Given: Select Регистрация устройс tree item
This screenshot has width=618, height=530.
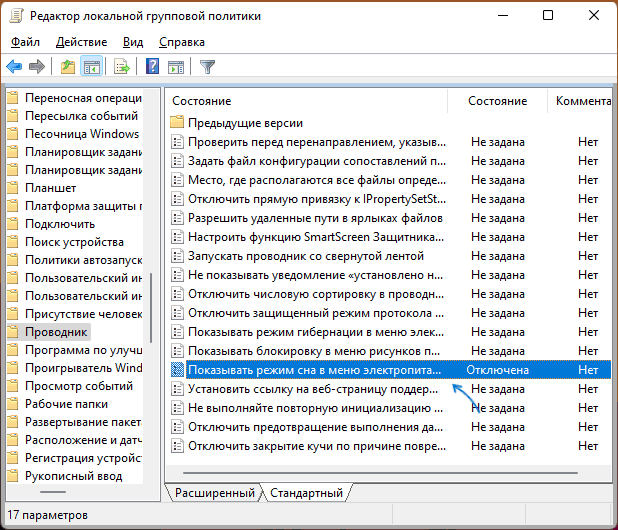Looking at the screenshot, I should click(83, 457).
